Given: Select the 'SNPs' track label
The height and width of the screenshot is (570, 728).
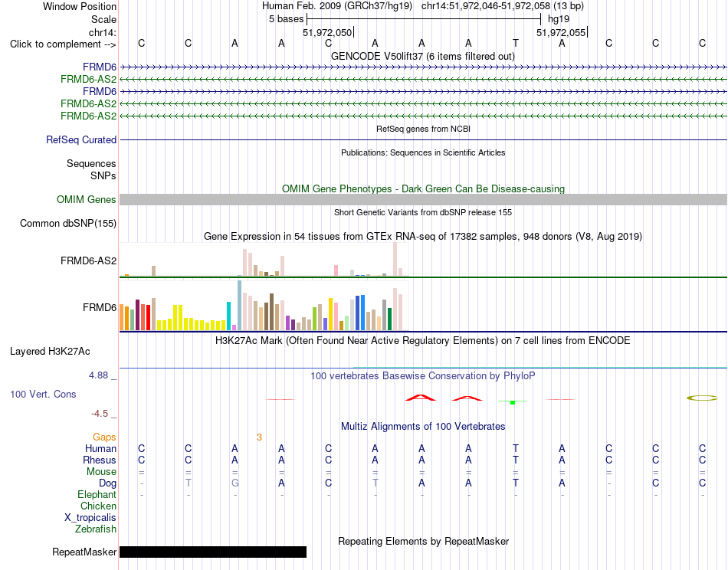Looking at the screenshot, I should click(103, 175).
